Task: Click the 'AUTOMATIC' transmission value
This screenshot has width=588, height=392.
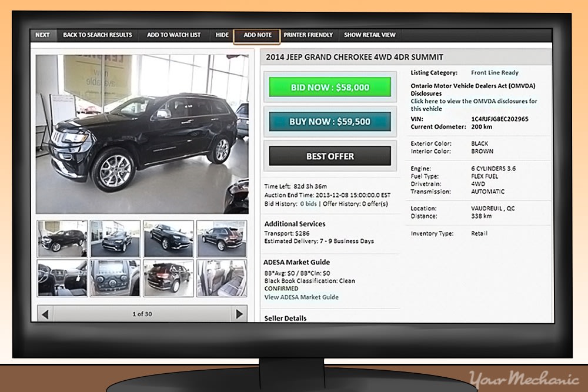Action: click(x=487, y=192)
